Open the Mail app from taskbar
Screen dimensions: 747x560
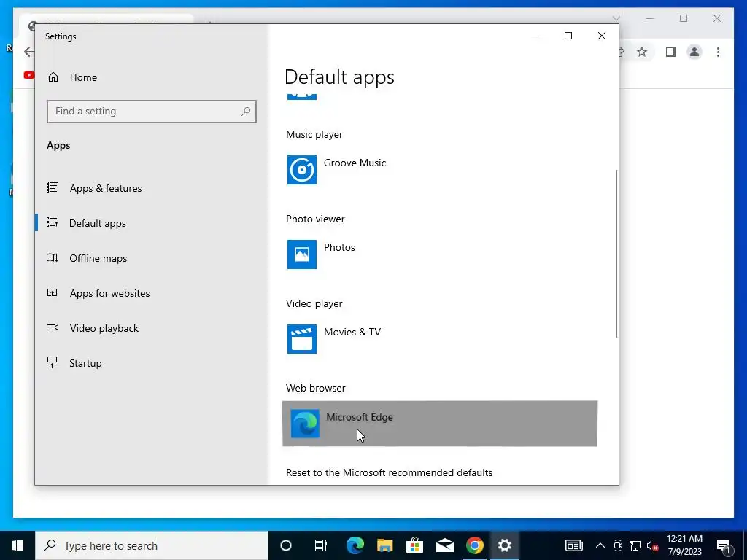[444, 545]
